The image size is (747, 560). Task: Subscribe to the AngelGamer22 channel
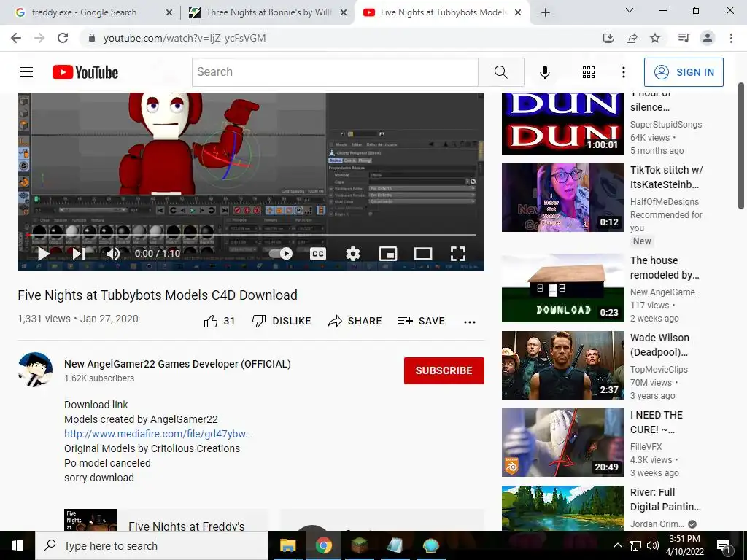click(444, 370)
